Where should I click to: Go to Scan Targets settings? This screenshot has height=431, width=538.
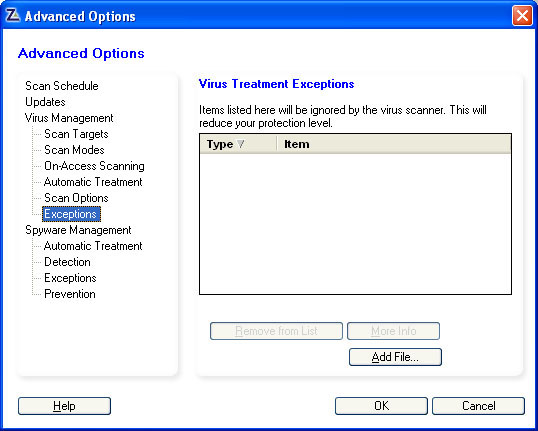(x=76, y=134)
